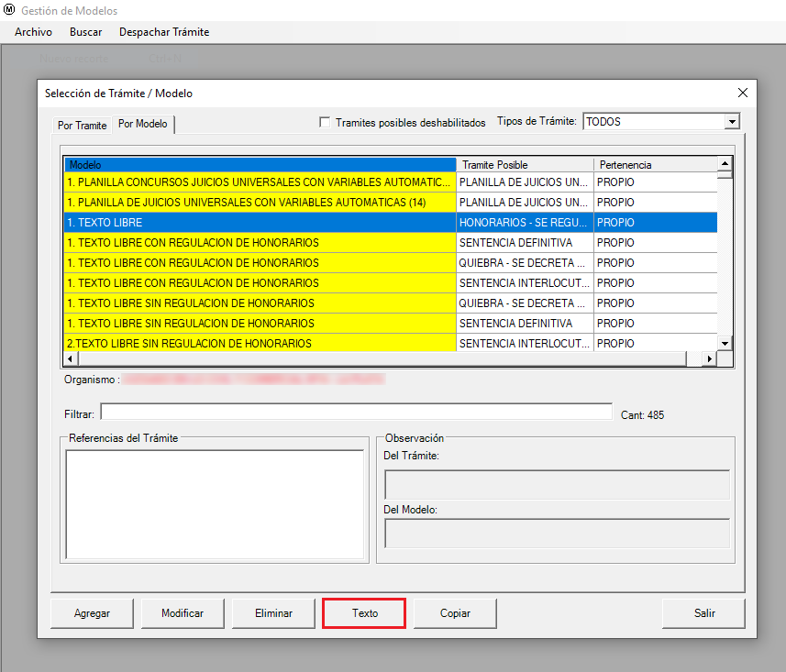
Task: Click the HONORARIOS - SE REGU... cell
Action: coord(525,223)
